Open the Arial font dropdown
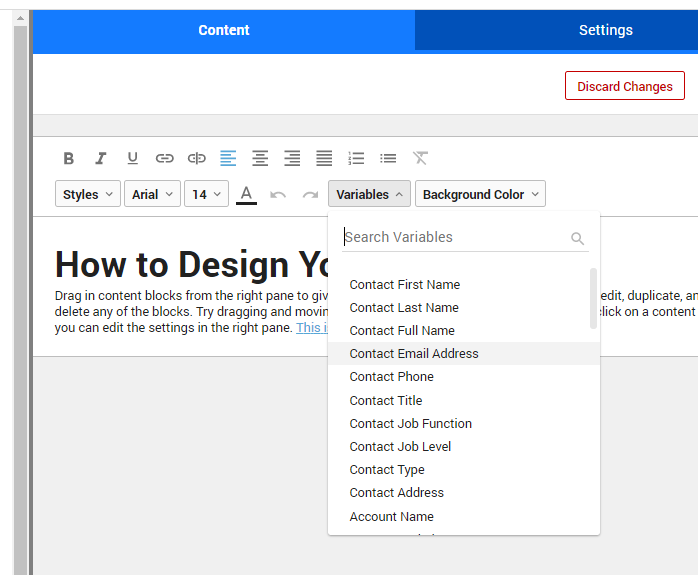Image resolution: width=698 pixels, height=575 pixels. point(152,194)
